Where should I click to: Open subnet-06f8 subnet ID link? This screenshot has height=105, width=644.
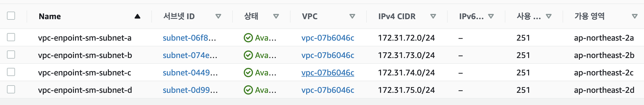pyautogui.click(x=189, y=38)
